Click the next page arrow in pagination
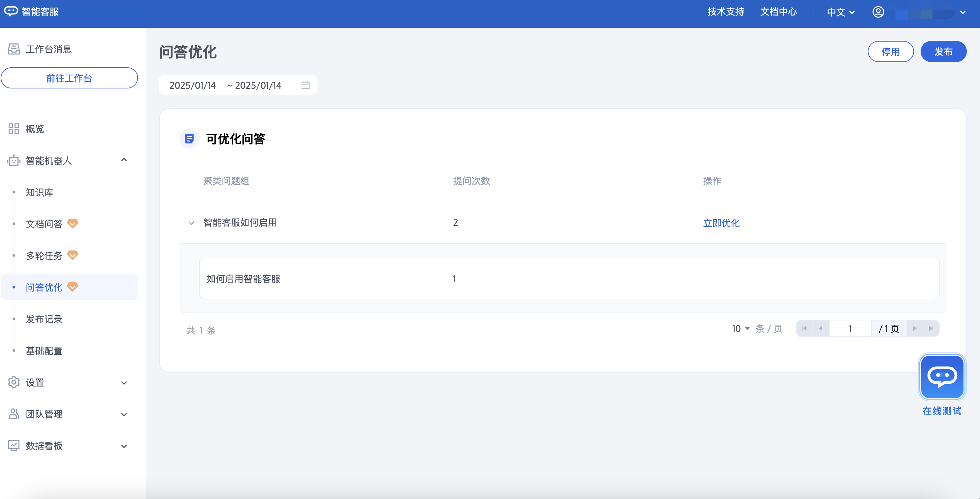 (x=915, y=328)
